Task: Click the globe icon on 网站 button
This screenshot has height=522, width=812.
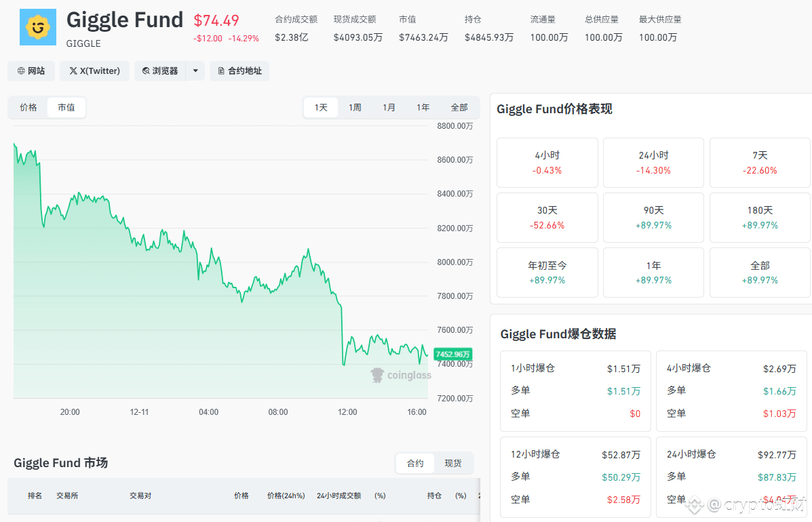Action: point(21,71)
